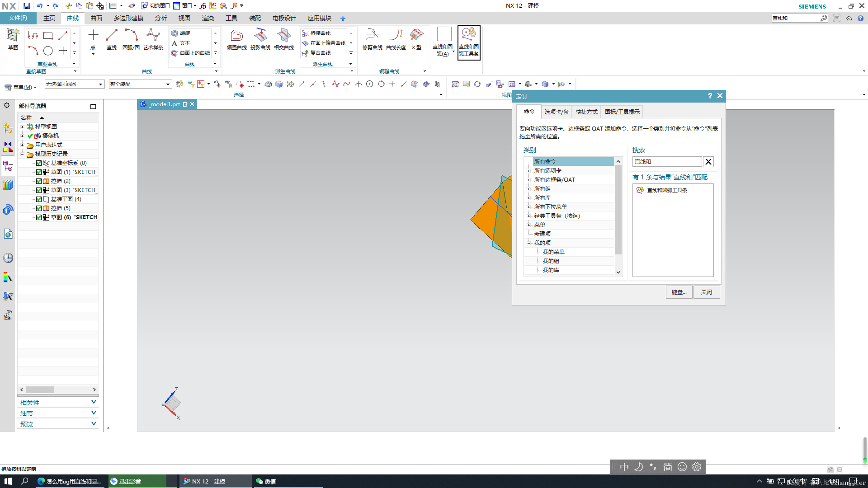Switch to the 曲面 ribbon tab
Screen dimensions: 868x488
[96, 18]
